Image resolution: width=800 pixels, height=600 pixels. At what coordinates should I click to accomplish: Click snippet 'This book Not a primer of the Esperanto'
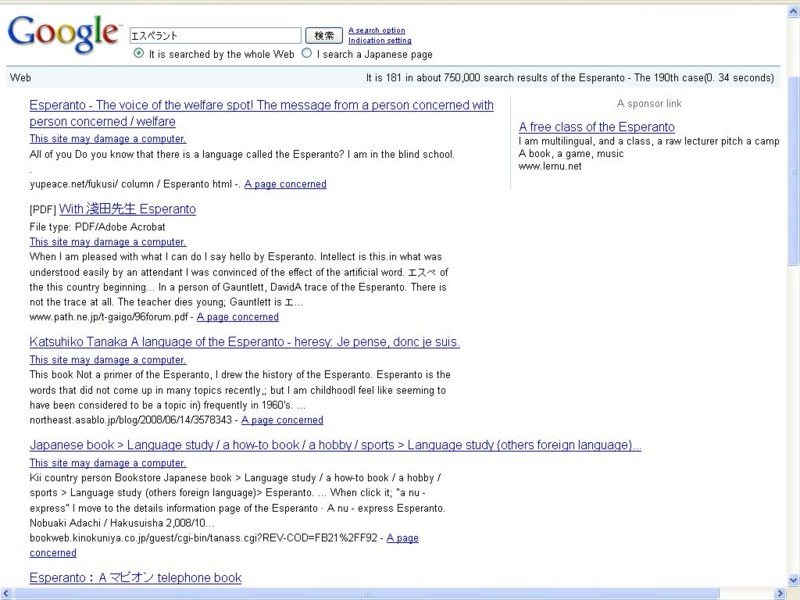pos(240,390)
